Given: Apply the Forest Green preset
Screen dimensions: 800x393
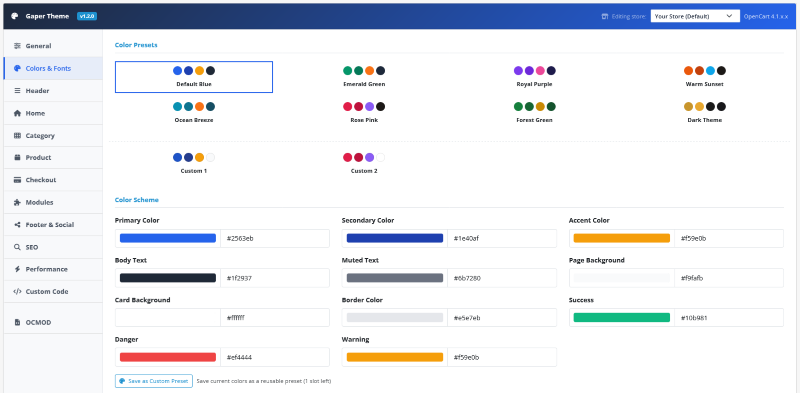Looking at the screenshot, I should 534,113.
